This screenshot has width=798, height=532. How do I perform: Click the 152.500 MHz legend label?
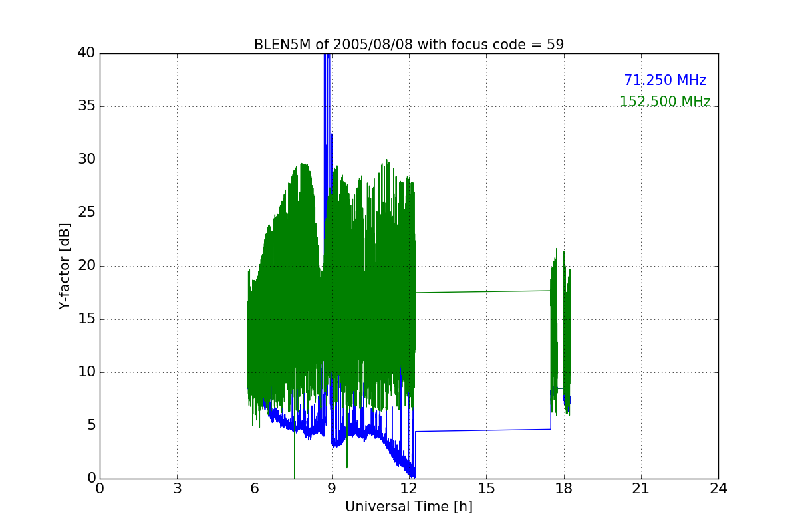[665, 102]
